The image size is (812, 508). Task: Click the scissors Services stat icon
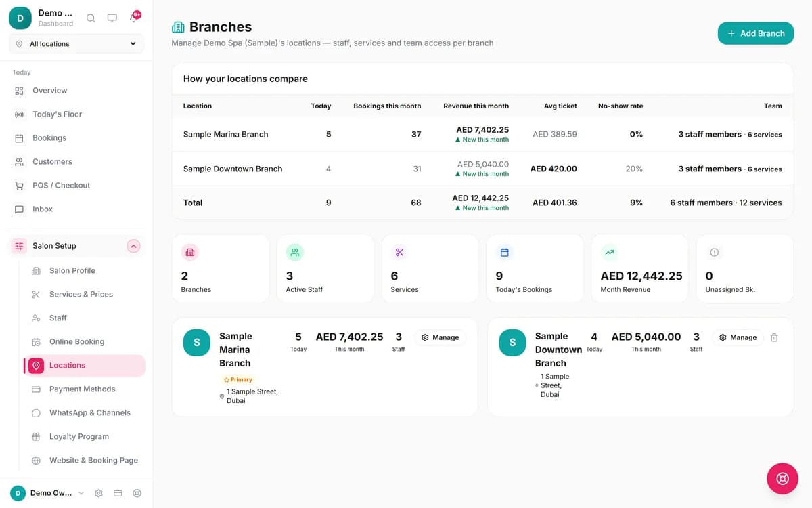pos(400,253)
